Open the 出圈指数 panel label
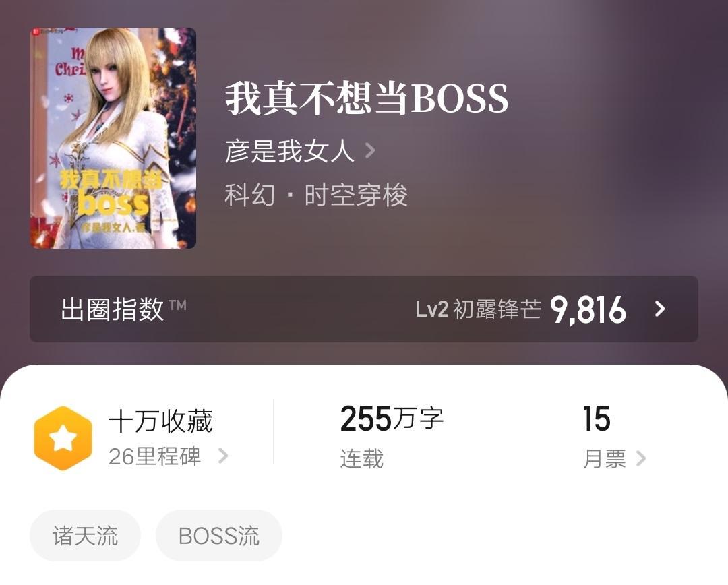This screenshot has width=728, height=585. pos(113,309)
